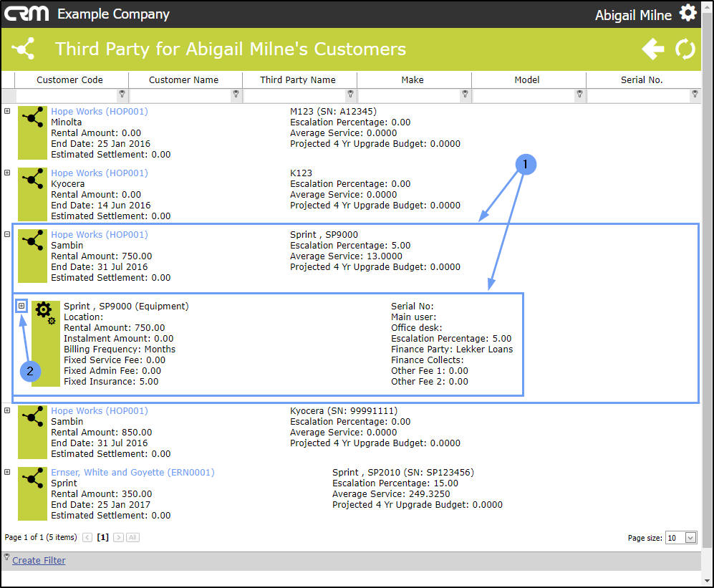714x588 pixels.
Task: Click the share-node icon in the page header
Action: 23,48
